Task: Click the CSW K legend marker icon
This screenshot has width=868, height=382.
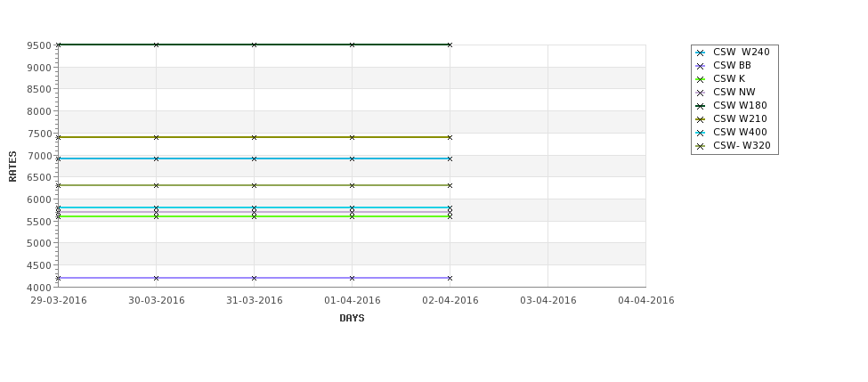Action: [x=701, y=80]
